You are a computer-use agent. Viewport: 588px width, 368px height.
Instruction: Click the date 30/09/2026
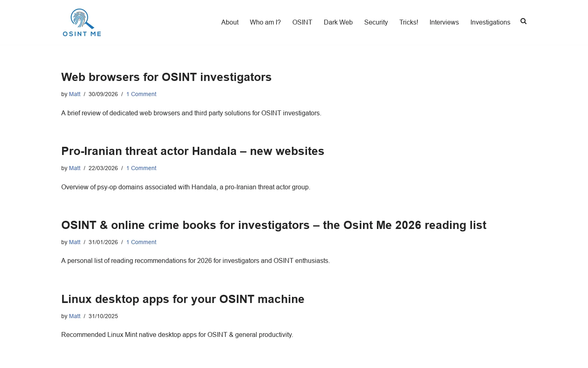pos(103,94)
